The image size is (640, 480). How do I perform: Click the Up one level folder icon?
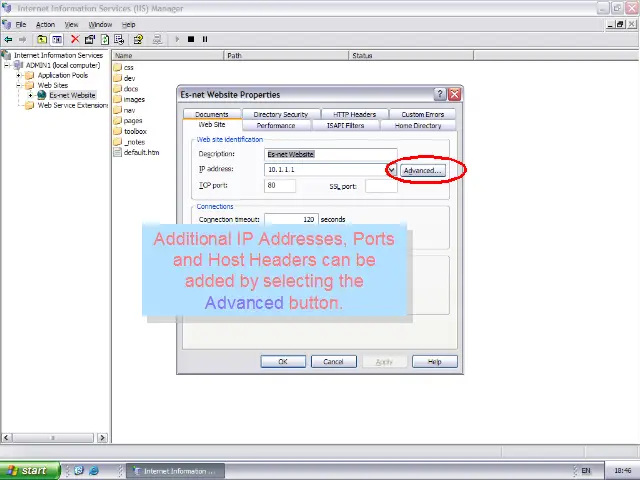click(x=42, y=39)
